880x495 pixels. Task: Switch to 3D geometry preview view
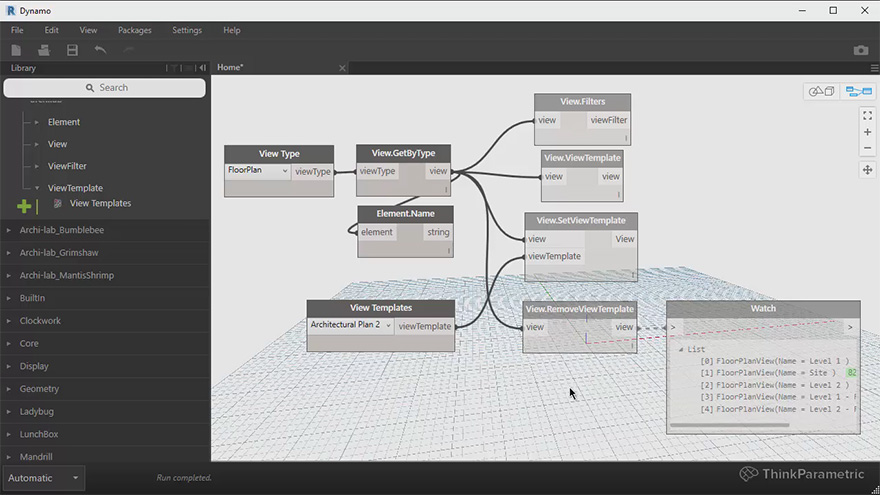tap(822, 91)
